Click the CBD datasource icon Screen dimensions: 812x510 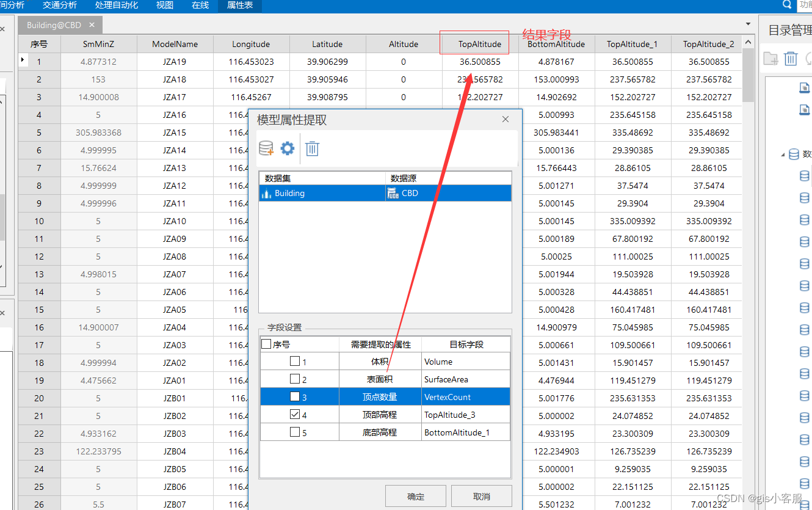tap(393, 193)
